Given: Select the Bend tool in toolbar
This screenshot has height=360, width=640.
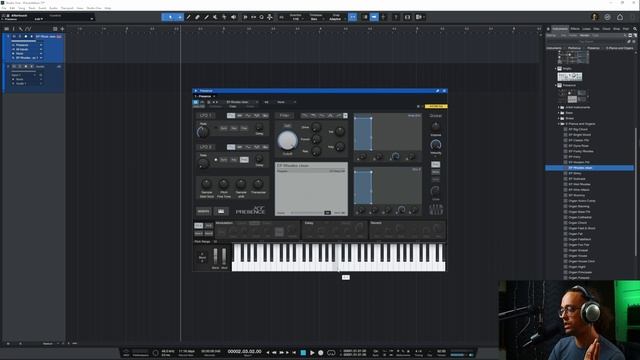Looking at the screenshot, I should [x=224, y=17].
